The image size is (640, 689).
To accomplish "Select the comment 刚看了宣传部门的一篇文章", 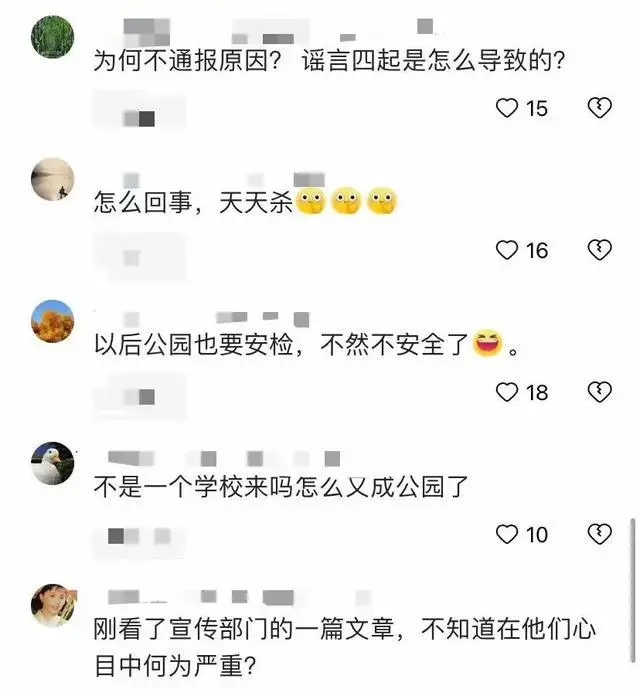I will coord(345,647).
